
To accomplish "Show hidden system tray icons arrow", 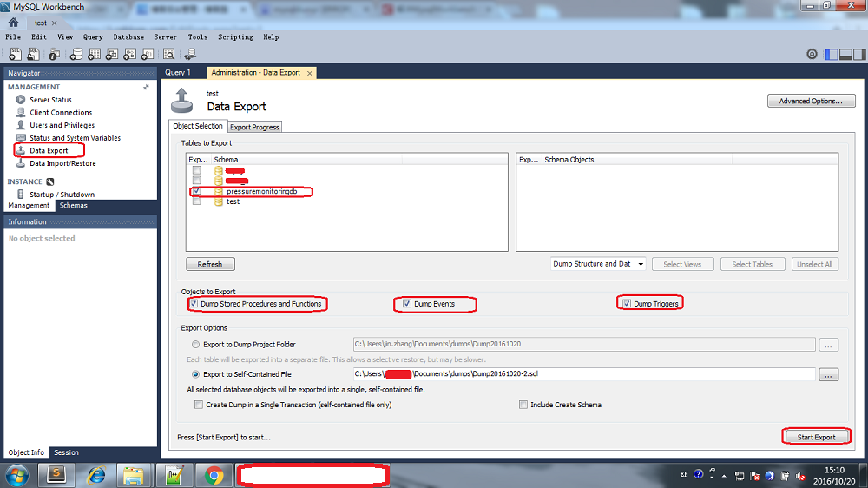I will coord(724,476).
